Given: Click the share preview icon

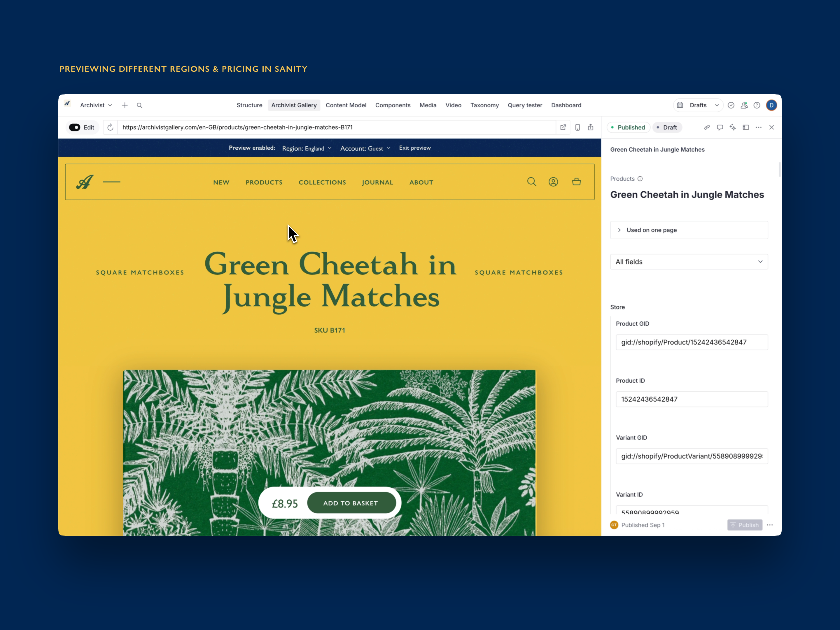Looking at the screenshot, I should (591, 127).
